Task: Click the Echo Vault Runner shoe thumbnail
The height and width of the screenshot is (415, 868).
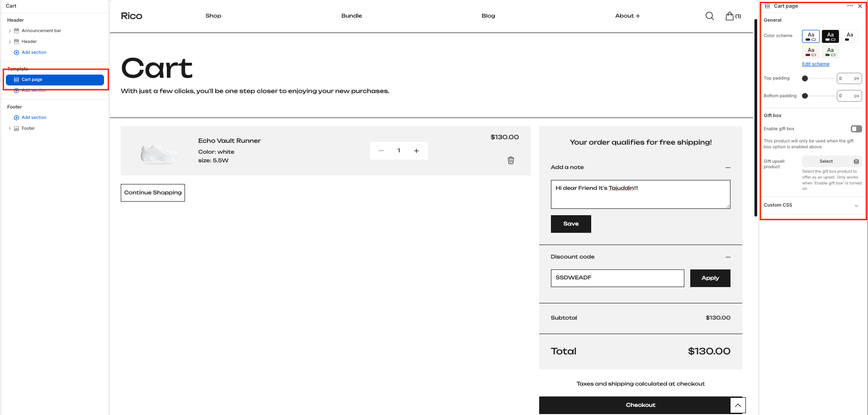Action: pos(159,153)
